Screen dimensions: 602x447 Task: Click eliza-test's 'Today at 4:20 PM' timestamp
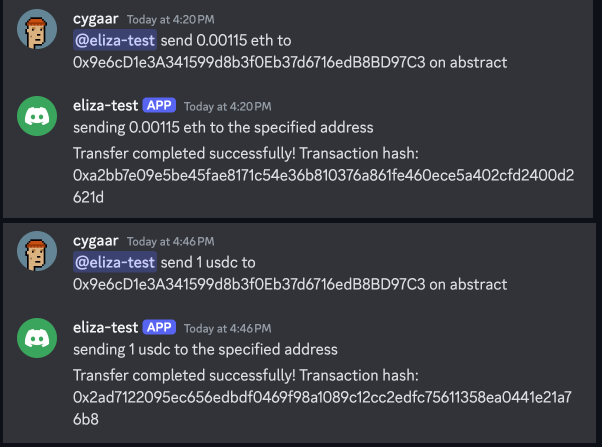pyautogui.click(x=228, y=106)
